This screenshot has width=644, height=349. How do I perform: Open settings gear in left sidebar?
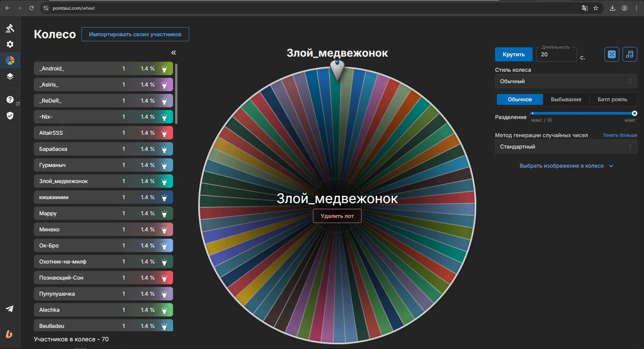click(10, 44)
